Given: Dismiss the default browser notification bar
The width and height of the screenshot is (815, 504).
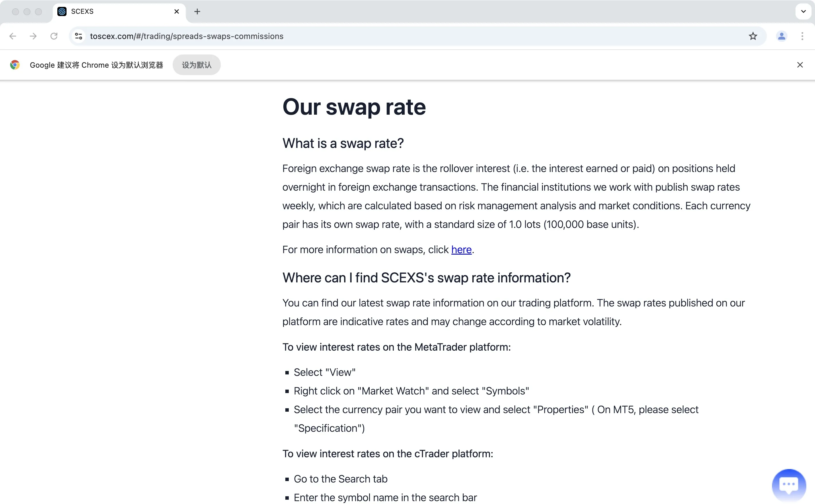Looking at the screenshot, I should [x=800, y=65].
